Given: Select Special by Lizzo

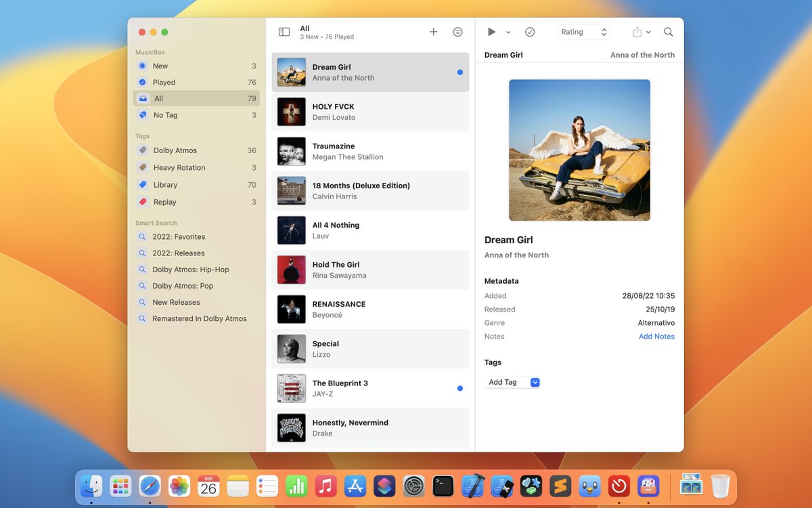Looking at the screenshot, I should pyautogui.click(x=370, y=349).
